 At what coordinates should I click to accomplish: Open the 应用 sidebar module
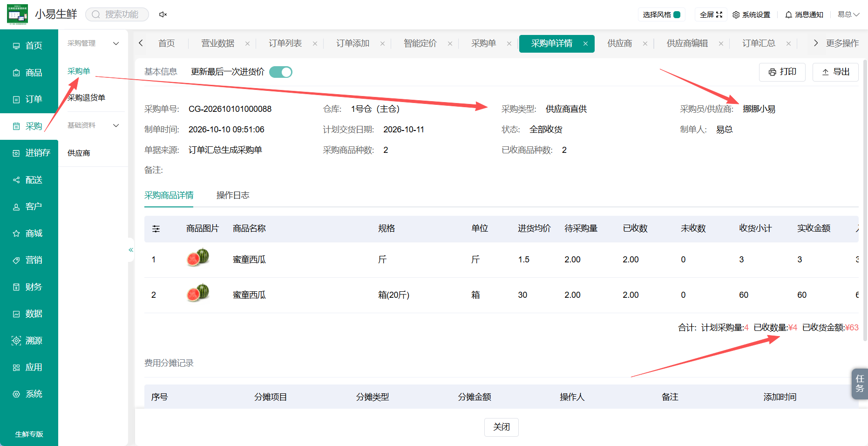pyautogui.click(x=29, y=368)
